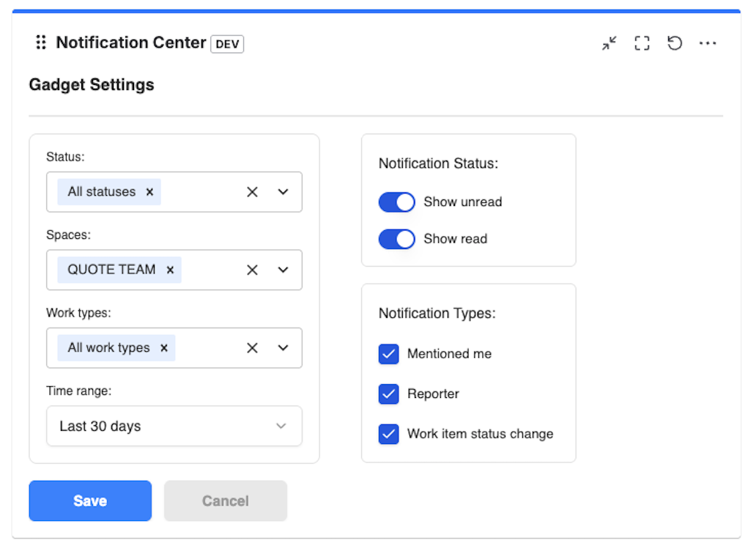Open the ellipsis options menu
This screenshot has height=546, width=756.
pos(708,43)
